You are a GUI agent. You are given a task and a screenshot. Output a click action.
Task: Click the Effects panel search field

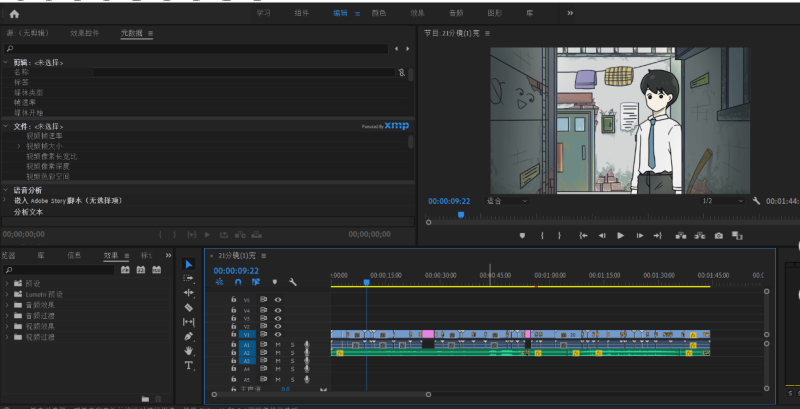[59, 270]
